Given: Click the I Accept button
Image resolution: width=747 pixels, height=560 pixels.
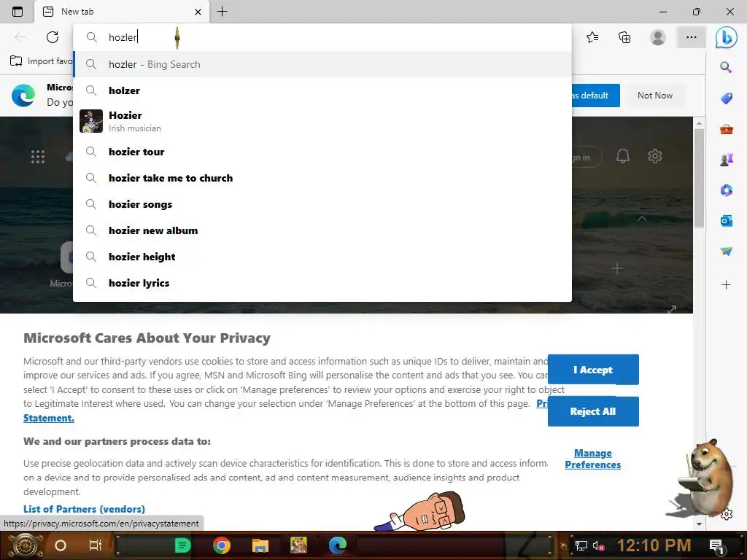Looking at the screenshot, I should tap(593, 370).
